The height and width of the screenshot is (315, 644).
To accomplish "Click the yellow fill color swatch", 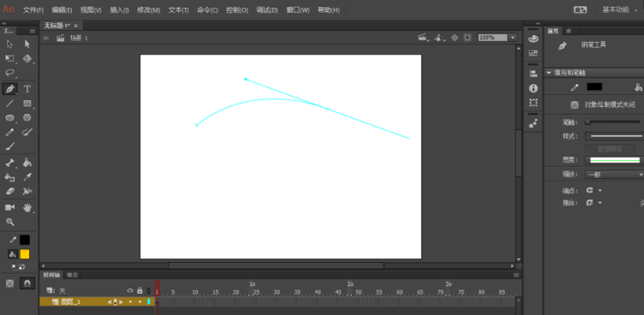I will click(x=25, y=254).
